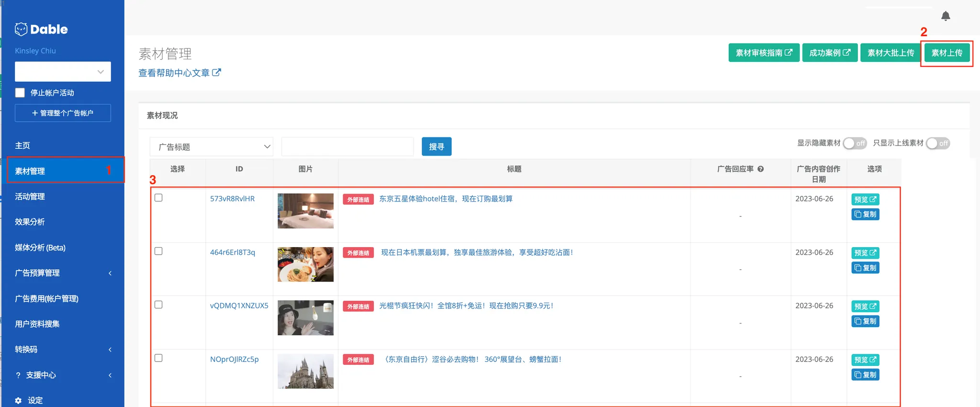The image size is (980, 407).
Task: Click the 管理整个广告帐户 button
Action: [63, 113]
